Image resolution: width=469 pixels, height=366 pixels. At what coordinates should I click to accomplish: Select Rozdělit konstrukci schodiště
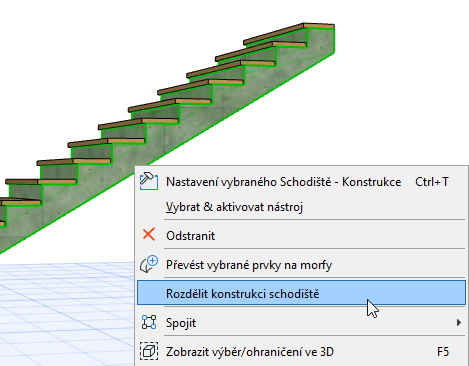[x=301, y=293]
